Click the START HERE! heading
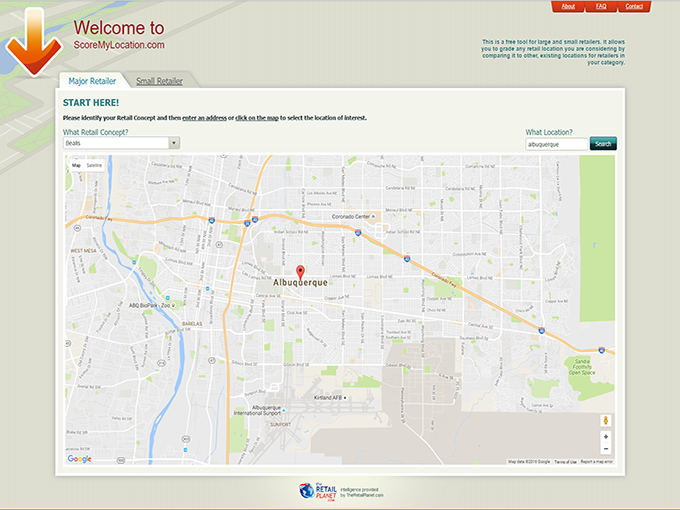The height and width of the screenshot is (510, 680). 91,103
